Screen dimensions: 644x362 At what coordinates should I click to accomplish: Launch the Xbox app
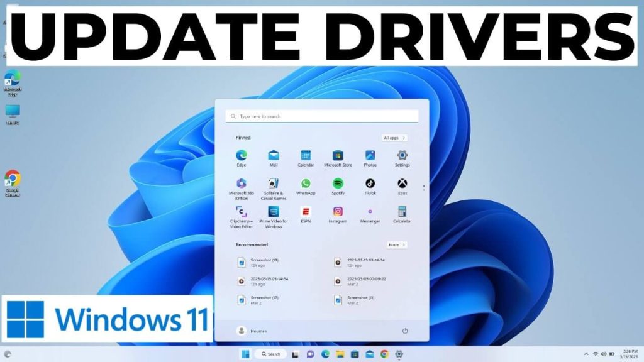coord(402,184)
